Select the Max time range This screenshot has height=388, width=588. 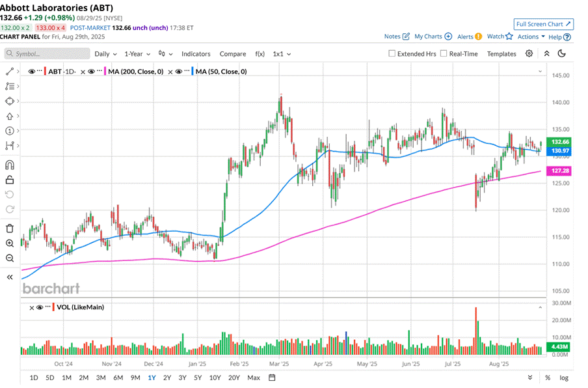coord(254,378)
